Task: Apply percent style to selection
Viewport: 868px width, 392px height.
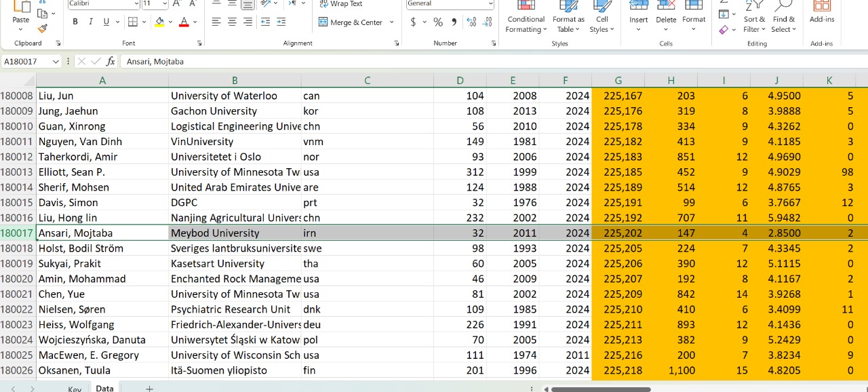Action: tap(437, 22)
